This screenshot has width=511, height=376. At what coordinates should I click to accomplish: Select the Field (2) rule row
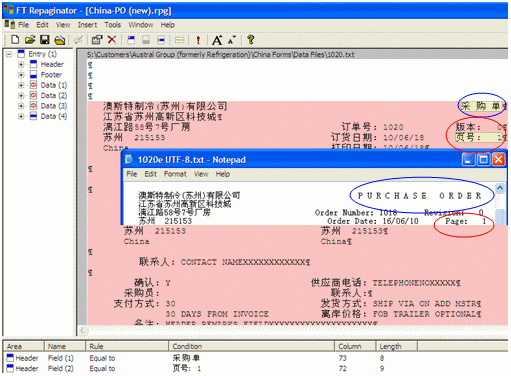click(255, 369)
